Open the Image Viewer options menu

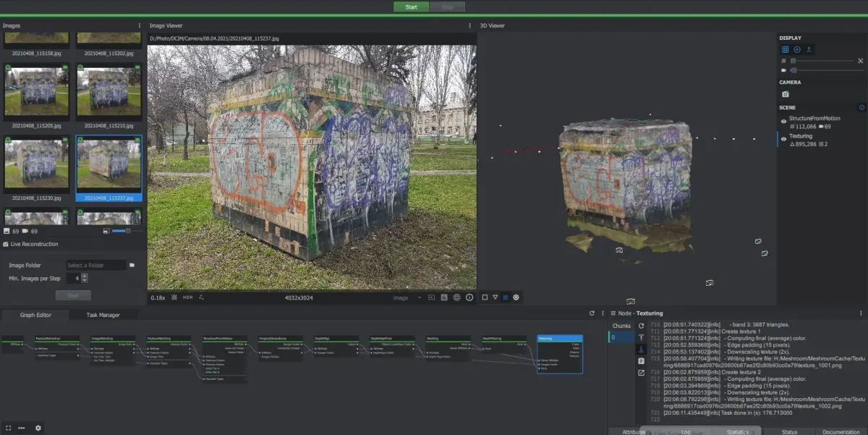coord(470,25)
